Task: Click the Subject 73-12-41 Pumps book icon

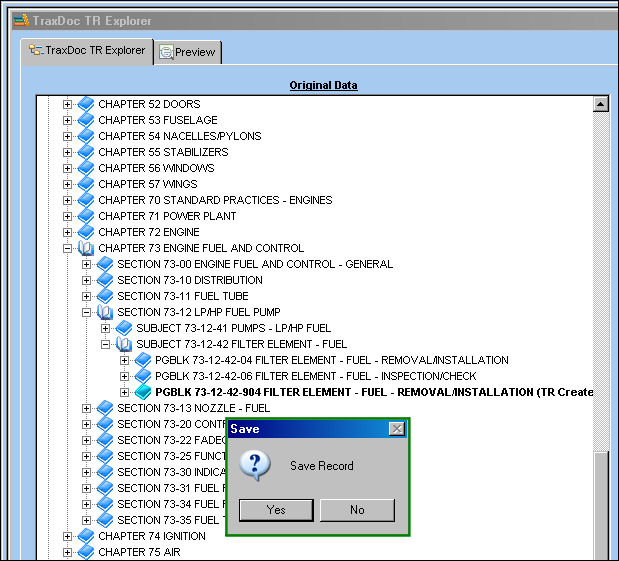Action: click(124, 328)
